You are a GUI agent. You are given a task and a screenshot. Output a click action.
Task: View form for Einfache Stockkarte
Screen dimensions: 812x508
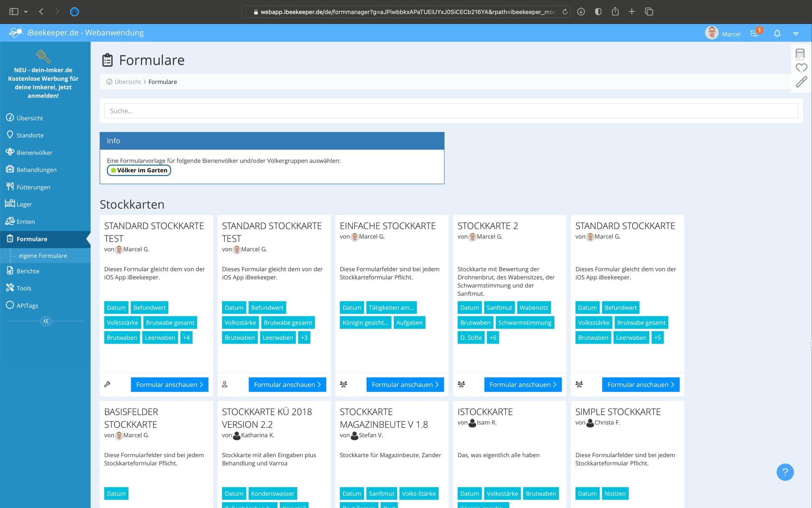[405, 384]
